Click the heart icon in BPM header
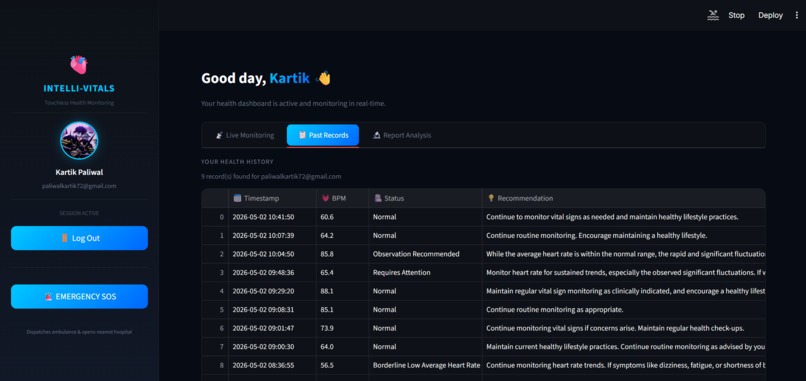The width and height of the screenshot is (806, 381). pos(325,198)
